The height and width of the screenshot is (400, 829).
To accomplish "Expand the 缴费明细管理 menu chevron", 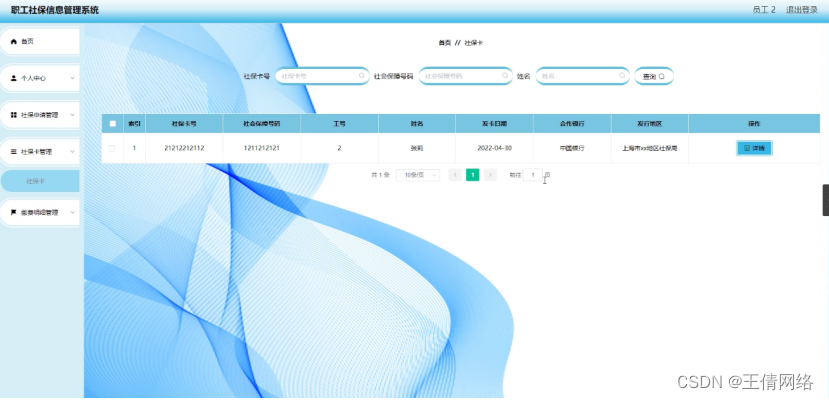I will tap(72, 212).
